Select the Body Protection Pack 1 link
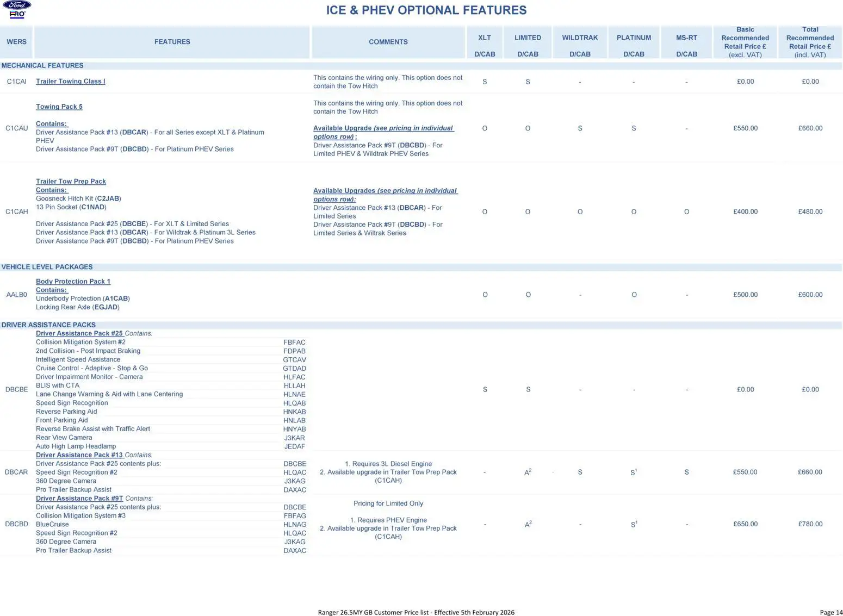The image size is (843, 616). [73, 282]
